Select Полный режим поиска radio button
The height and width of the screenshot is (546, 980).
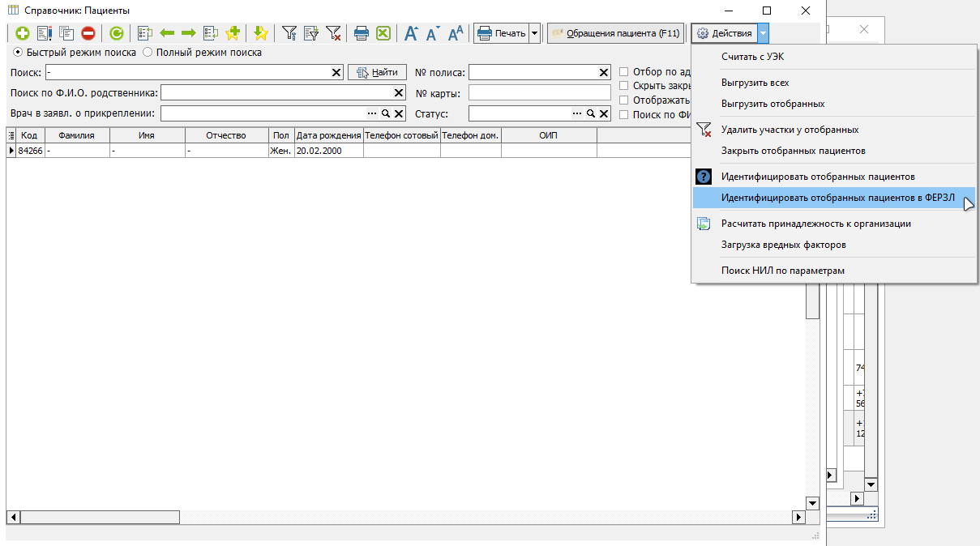coord(148,53)
